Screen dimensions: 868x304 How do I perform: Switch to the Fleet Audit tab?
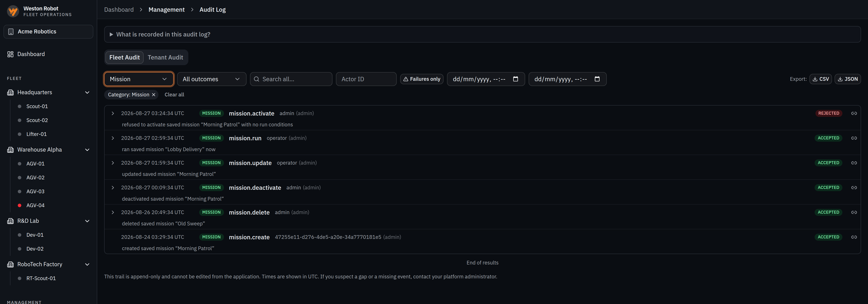tap(124, 58)
